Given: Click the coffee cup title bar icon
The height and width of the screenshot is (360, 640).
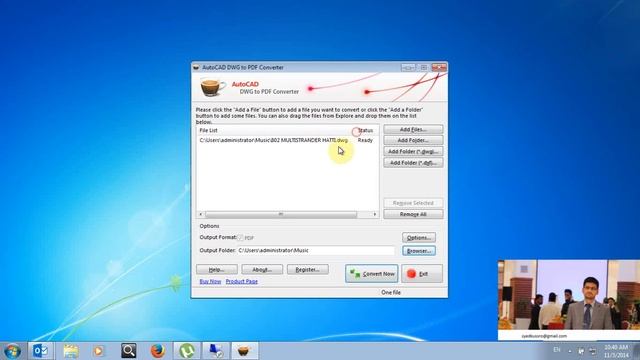Looking at the screenshot, I should click(x=196, y=67).
